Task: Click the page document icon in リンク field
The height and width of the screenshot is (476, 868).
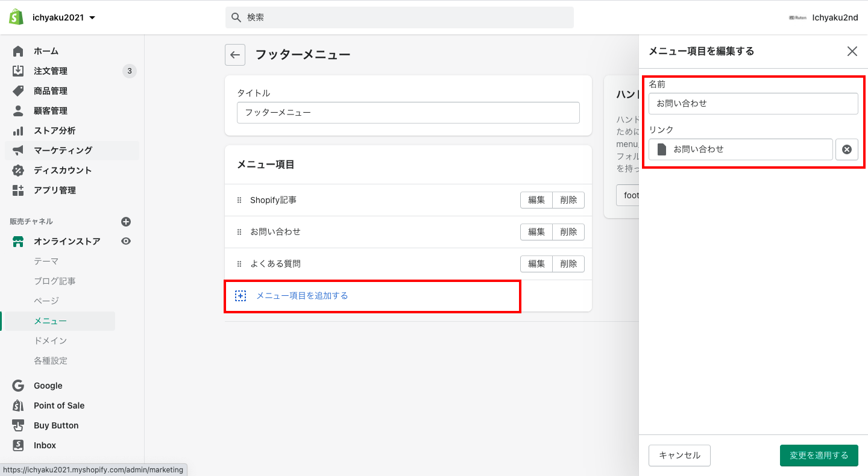Action: tap(662, 149)
